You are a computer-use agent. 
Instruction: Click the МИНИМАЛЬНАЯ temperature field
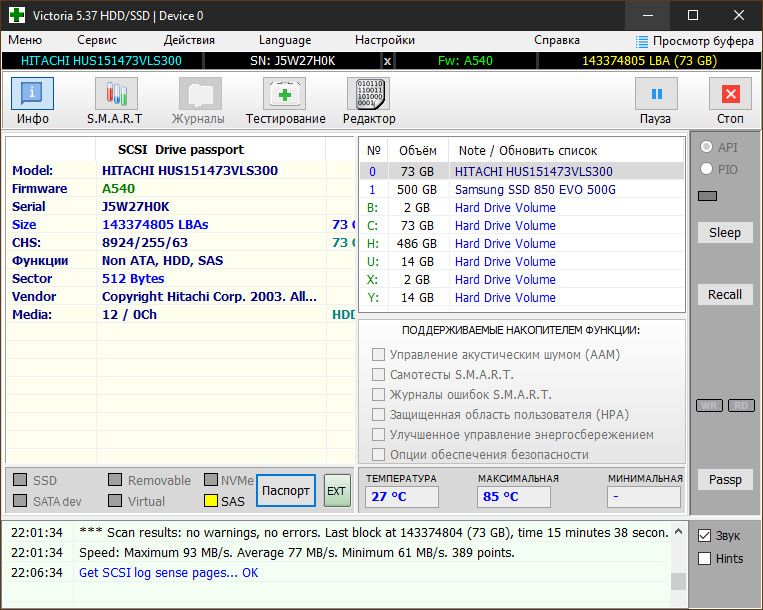(643, 497)
